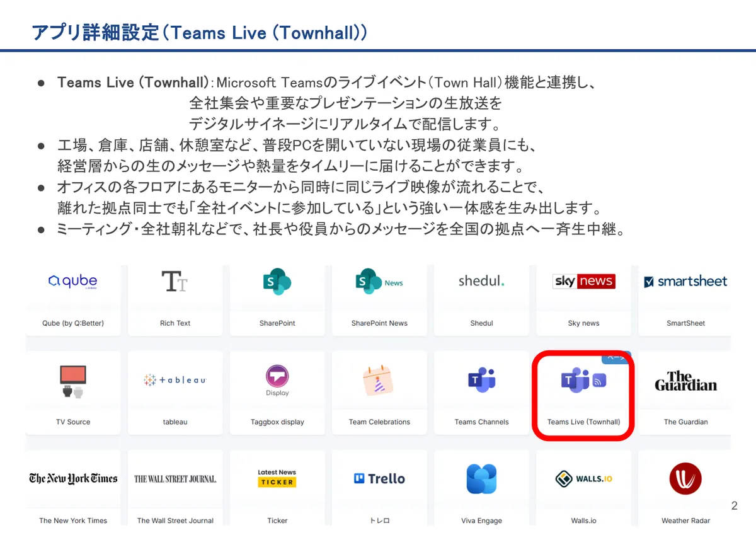756x535 pixels.
Task: Click the 'Sky news' card label
Action: (583, 323)
